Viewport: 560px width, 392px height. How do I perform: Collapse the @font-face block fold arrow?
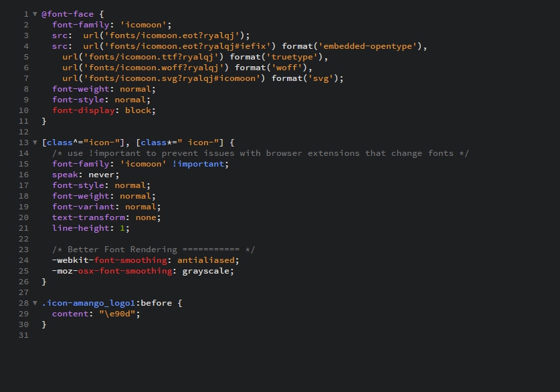(x=35, y=14)
